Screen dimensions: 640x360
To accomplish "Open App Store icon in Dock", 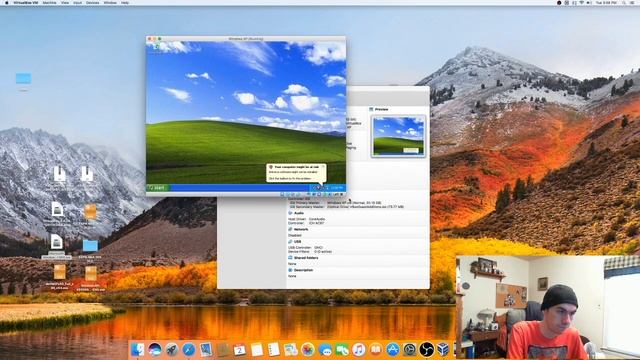I will 393,349.
